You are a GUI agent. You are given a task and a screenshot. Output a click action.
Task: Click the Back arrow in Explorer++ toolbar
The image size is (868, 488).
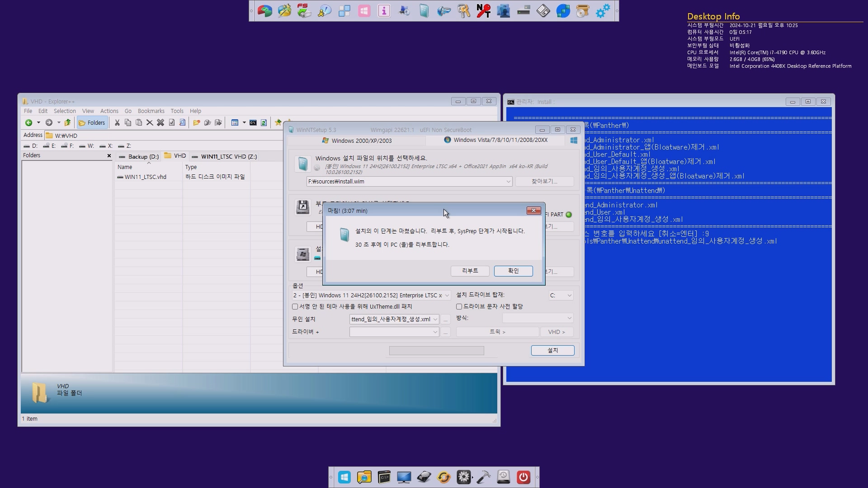pyautogui.click(x=28, y=122)
